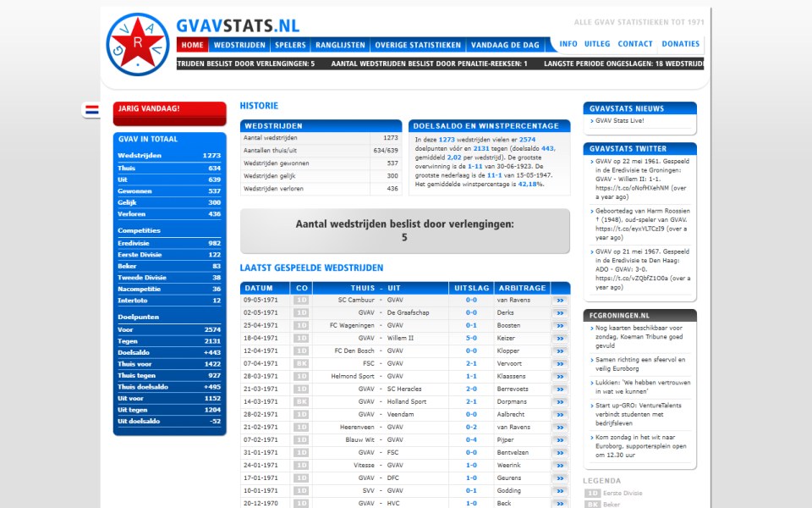This screenshot has width=812, height=508.
Task: Open the RANGLIJSTEN menu
Action: point(340,45)
